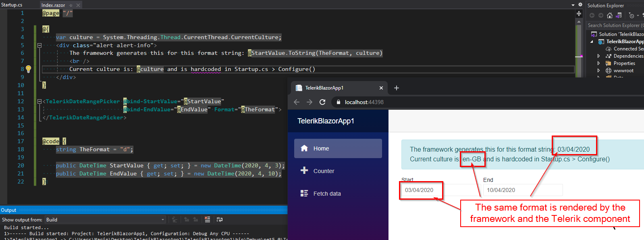Click the browser Back arrow
Viewport: 644px width, 240px height.
(x=297, y=102)
